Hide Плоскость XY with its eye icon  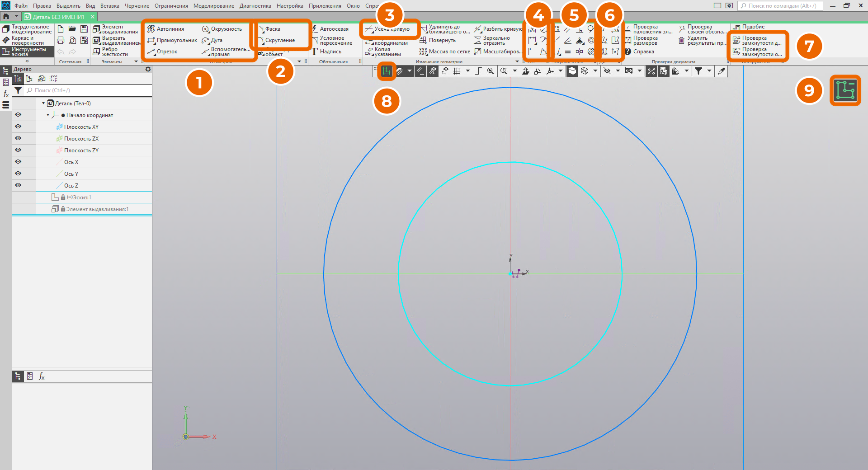pos(18,127)
